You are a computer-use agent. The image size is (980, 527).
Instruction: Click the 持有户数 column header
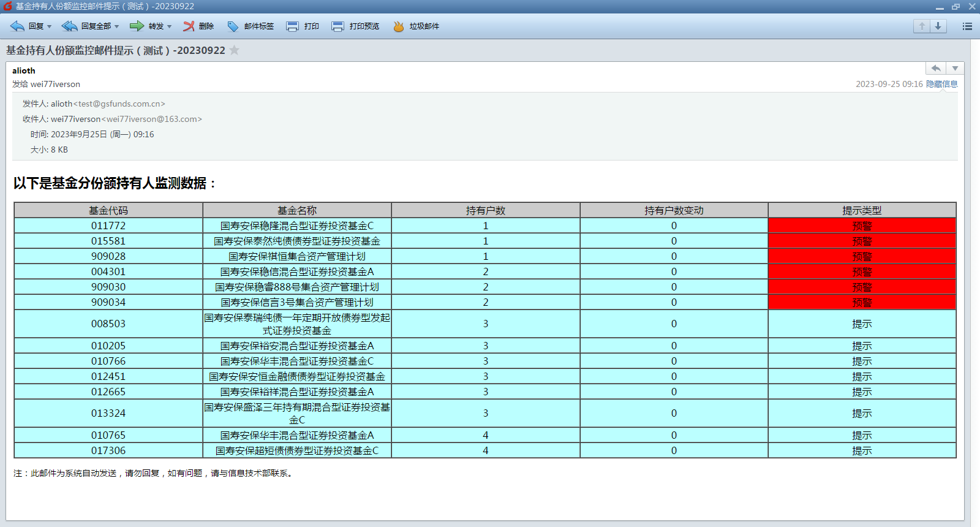(x=486, y=210)
